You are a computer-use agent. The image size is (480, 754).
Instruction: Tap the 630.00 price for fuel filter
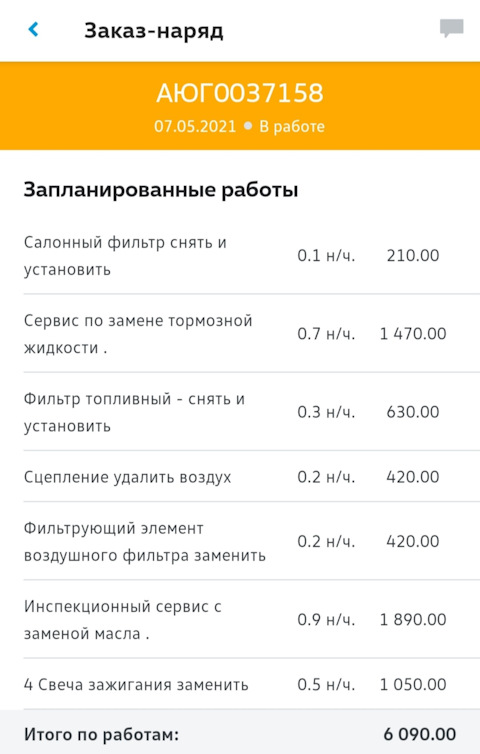coord(413,412)
